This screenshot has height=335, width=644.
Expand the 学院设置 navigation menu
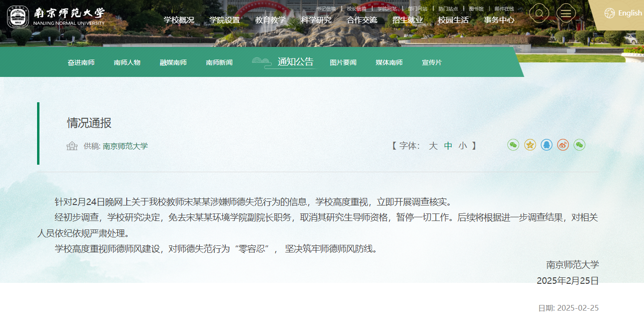tap(224, 20)
